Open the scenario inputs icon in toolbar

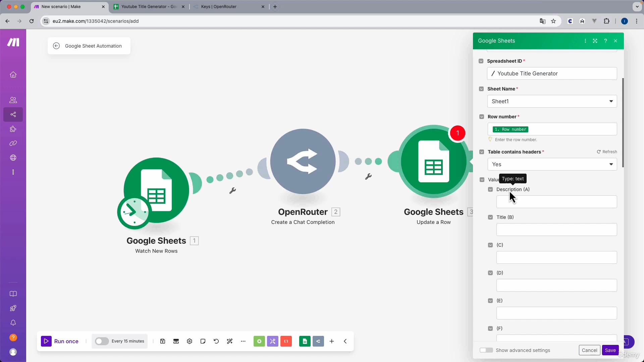click(x=176, y=341)
